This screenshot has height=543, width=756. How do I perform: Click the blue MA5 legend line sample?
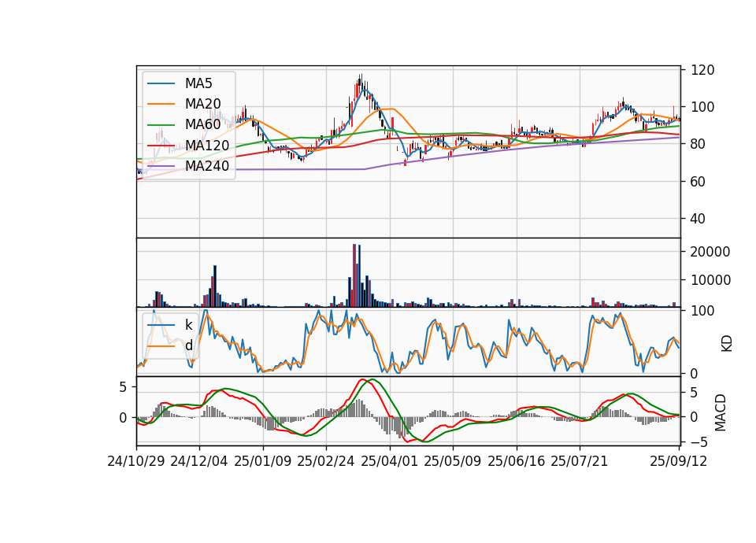[x=161, y=83]
